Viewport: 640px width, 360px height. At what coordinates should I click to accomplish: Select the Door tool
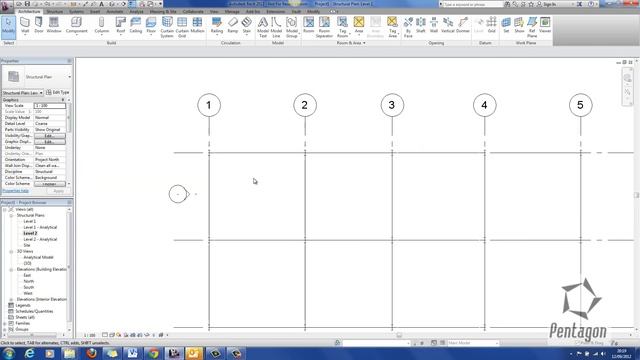point(39,25)
